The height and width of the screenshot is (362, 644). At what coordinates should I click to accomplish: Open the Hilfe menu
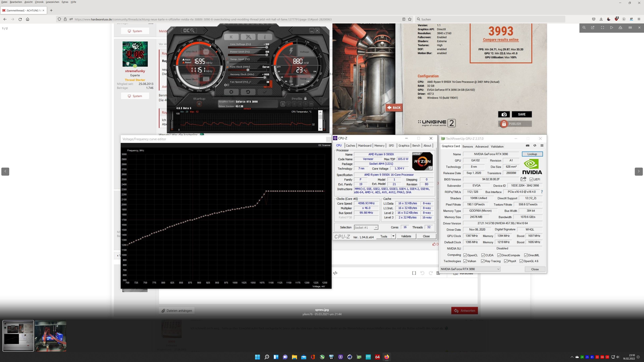(x=73, y=2)
